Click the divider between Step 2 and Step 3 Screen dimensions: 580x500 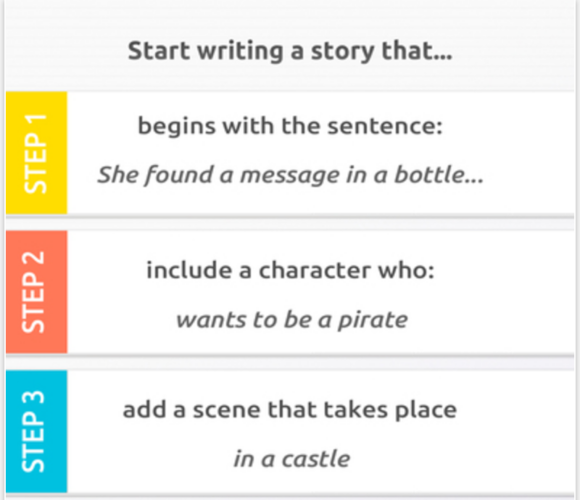tap(290, 362)
